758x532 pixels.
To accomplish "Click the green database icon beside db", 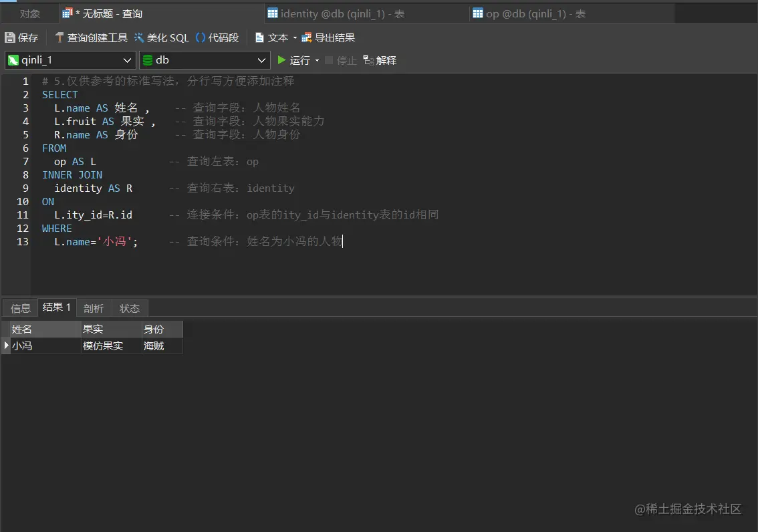I will (x=148, y=60).
